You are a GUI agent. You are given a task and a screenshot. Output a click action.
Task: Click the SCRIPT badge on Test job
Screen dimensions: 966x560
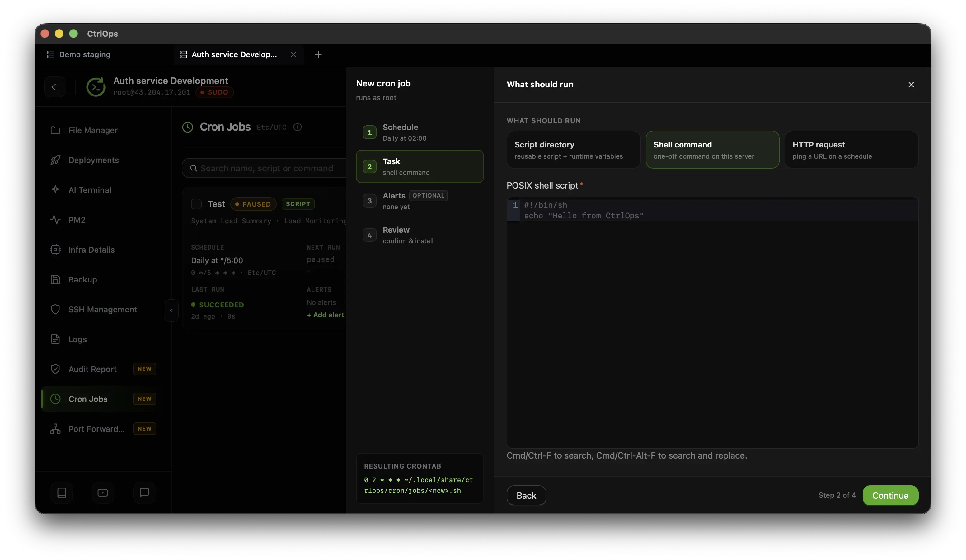[x=298, y=204]
